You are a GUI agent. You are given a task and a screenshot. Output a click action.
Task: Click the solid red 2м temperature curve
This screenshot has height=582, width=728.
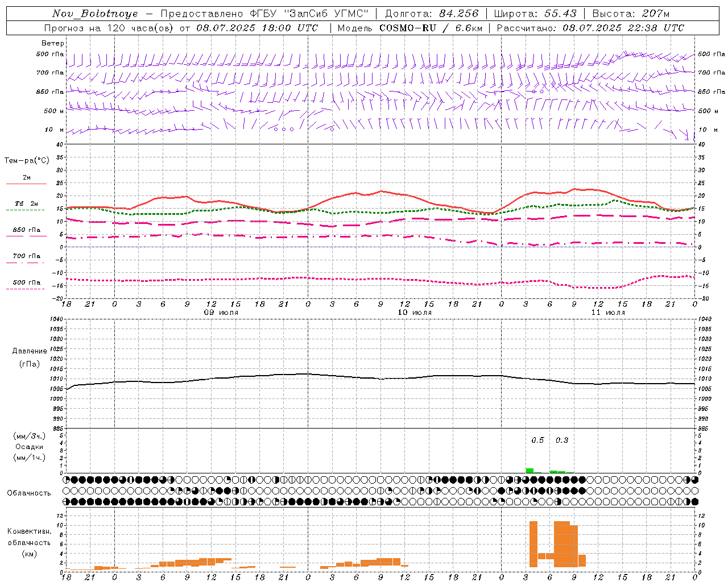[x=381, y=192]
